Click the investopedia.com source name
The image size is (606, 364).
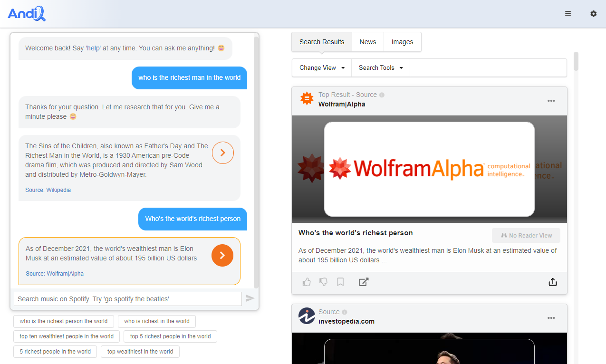346,321
